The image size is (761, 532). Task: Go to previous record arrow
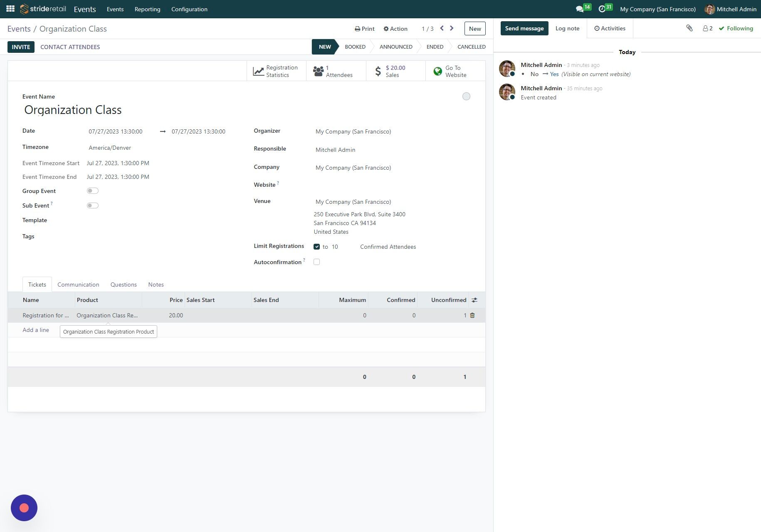click(x=442, y=28)
